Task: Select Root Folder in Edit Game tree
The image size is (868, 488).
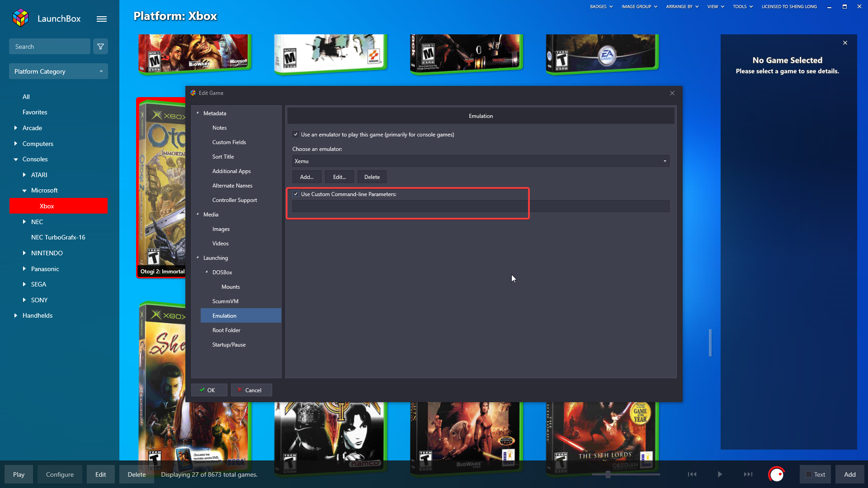Action: (226, 330)
